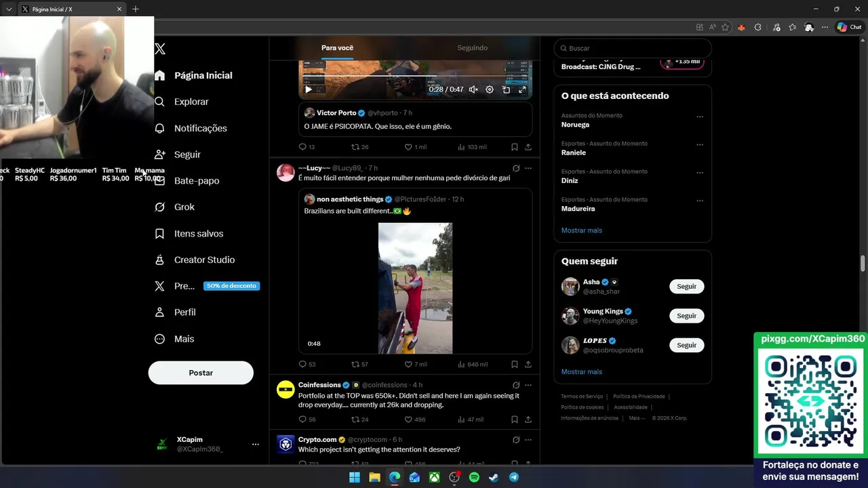
Task: Open File Explorer from the taskbar
Action: (x=374, y=477)
